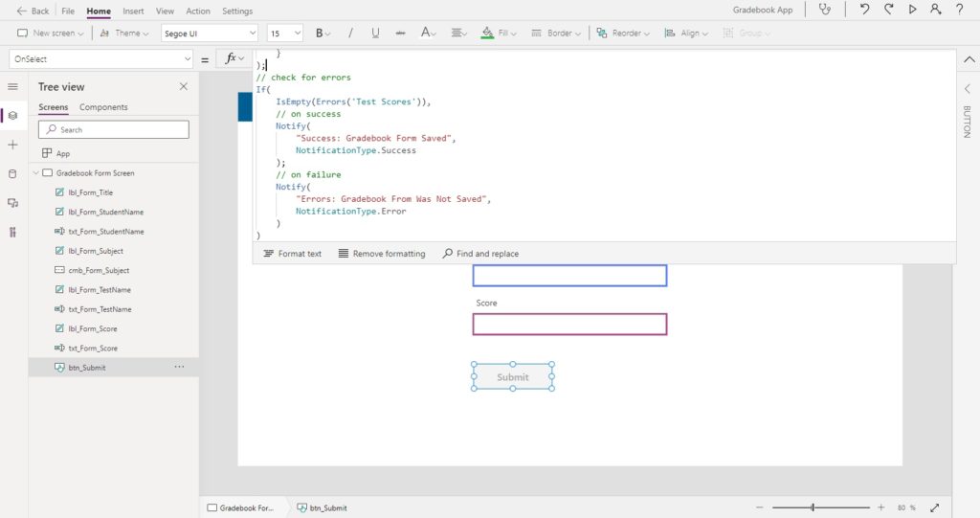This screenshot has height=518, width=980.
Task: Click Find and replace
Action: [480, 254]
